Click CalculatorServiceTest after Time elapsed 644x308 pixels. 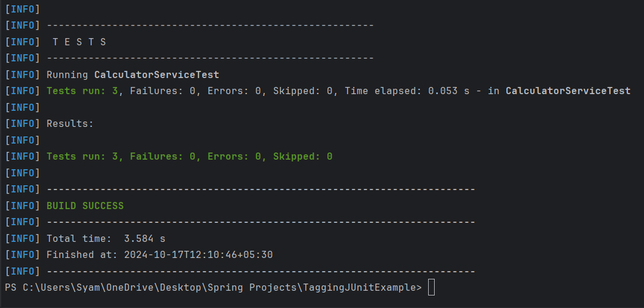click(568, 91)
